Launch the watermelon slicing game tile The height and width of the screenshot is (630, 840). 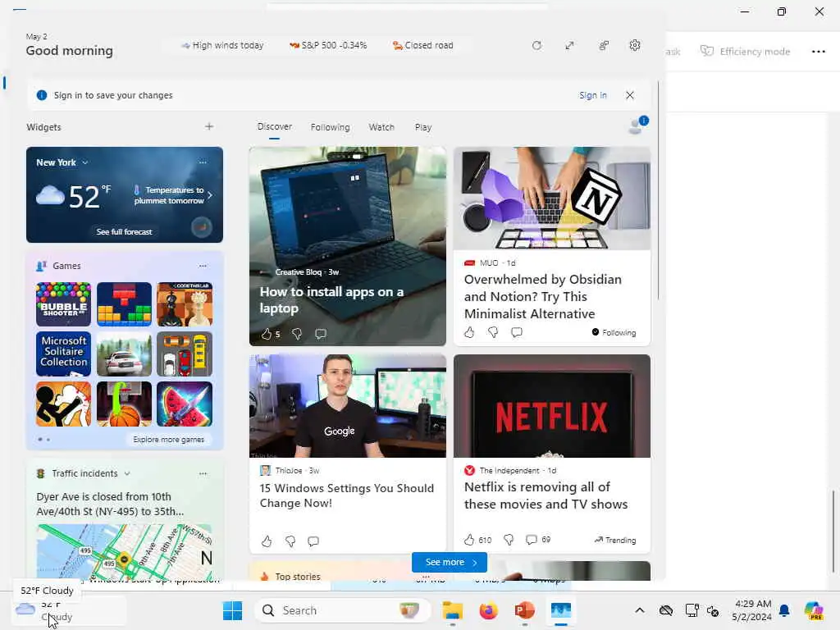185,404
